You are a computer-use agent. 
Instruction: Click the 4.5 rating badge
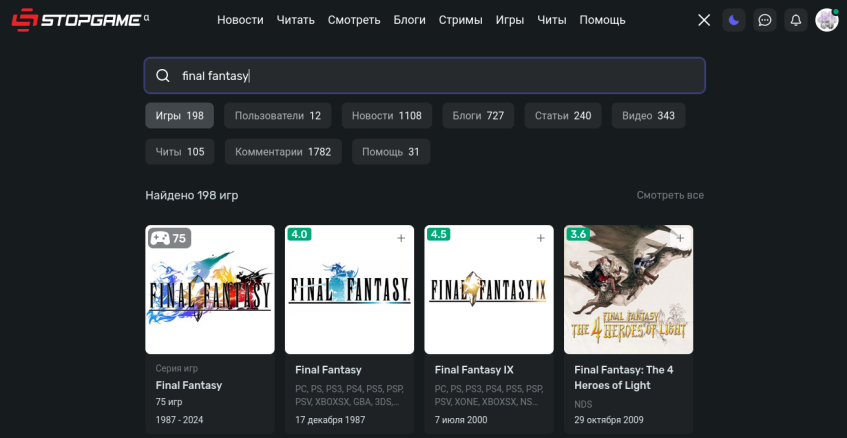439,234
